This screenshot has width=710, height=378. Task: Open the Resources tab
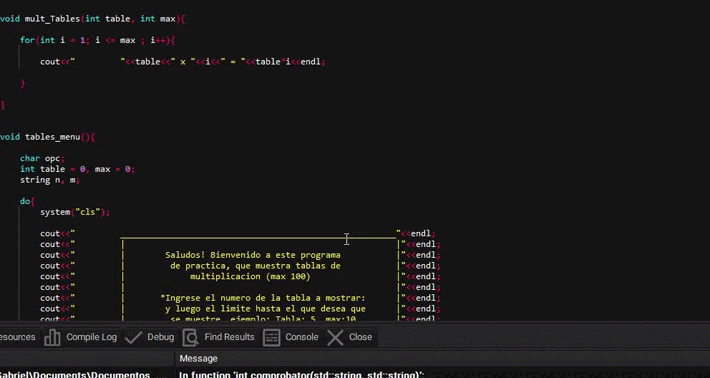(17, 337)
